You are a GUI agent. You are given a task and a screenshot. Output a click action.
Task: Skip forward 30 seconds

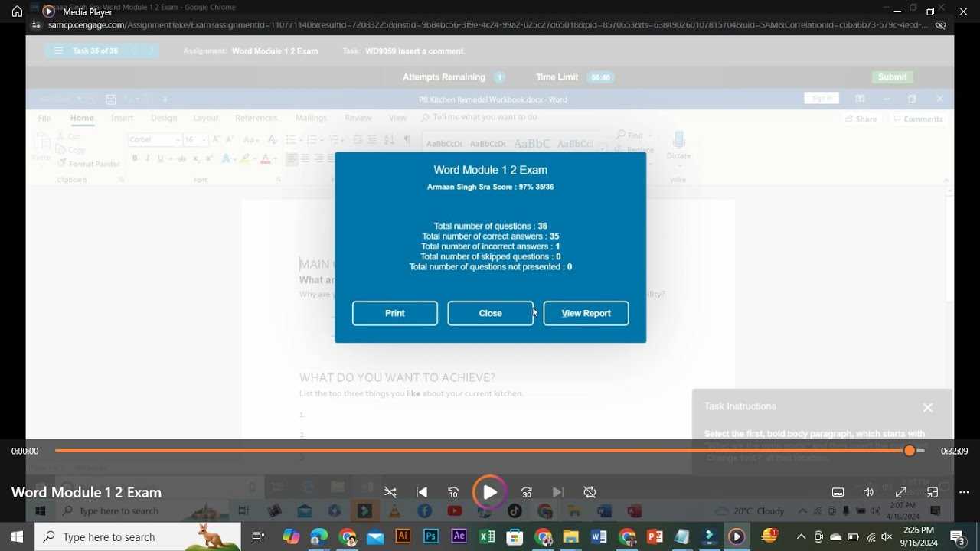[527, 492]
